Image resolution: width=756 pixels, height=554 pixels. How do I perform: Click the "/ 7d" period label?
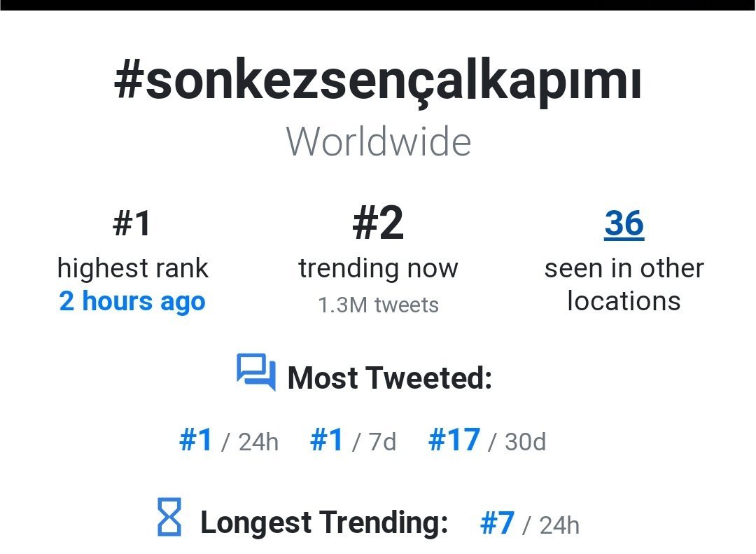point(374,443)
